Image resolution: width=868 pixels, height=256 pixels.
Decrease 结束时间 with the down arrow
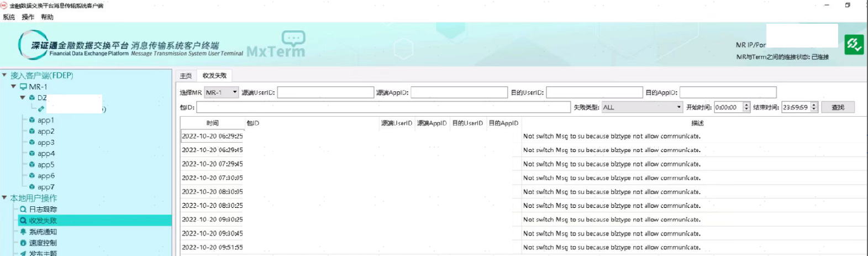click(814, 109)
